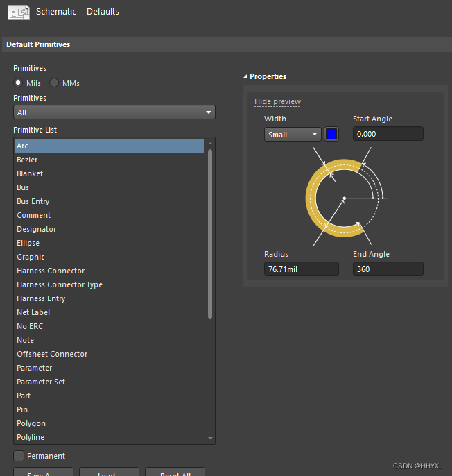Select Designator in the Primitive List
This screenshot has height=476, width=452.
point(110,229)
